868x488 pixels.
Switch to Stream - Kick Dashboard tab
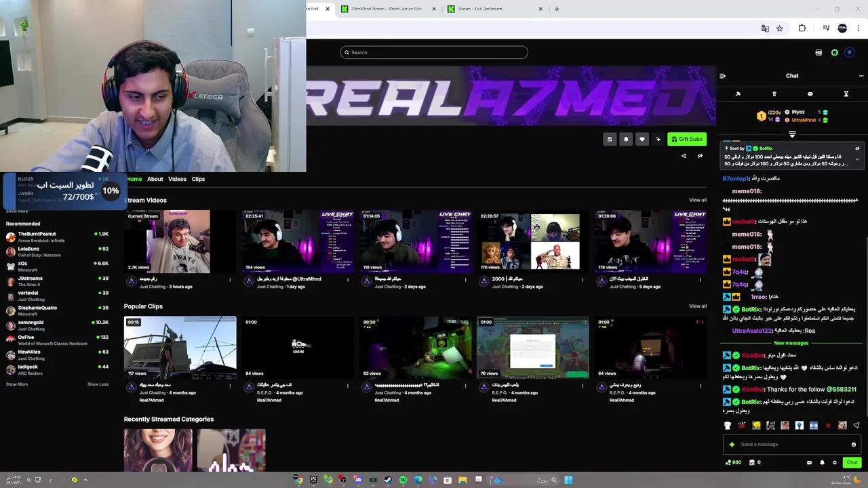(495, 9)
